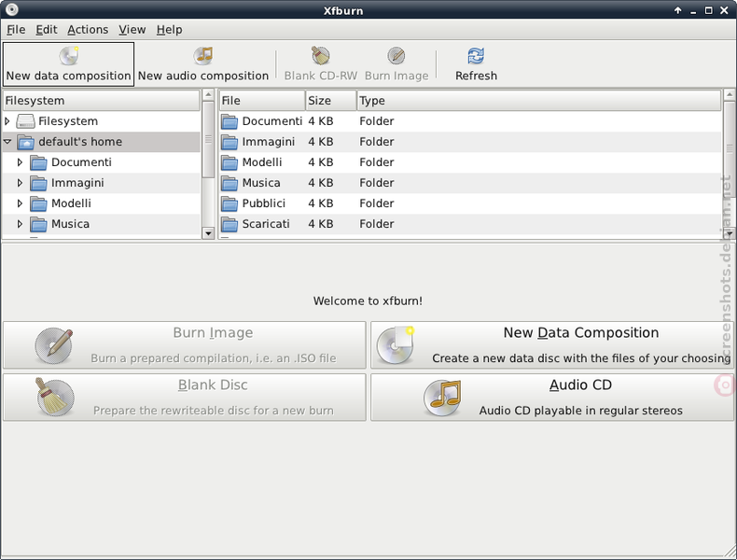Click 'Folder' type cell of Immagini row
The height and width of the screenshot is (560, 737).
point(377,142)
